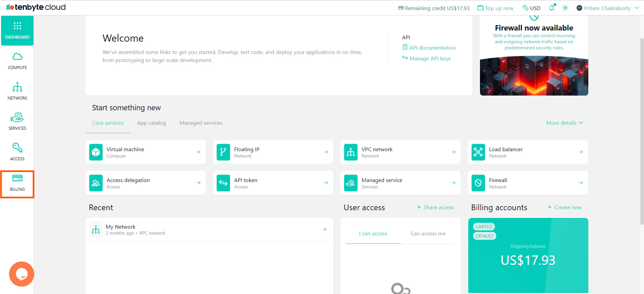Click the USD currency selector
The image size is (644, 294).
(532, 8)
